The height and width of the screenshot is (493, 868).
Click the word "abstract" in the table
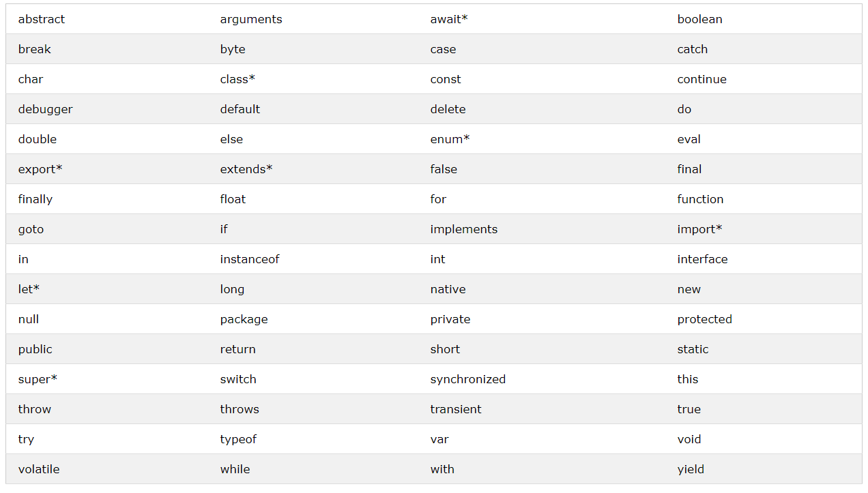(42, 19)
